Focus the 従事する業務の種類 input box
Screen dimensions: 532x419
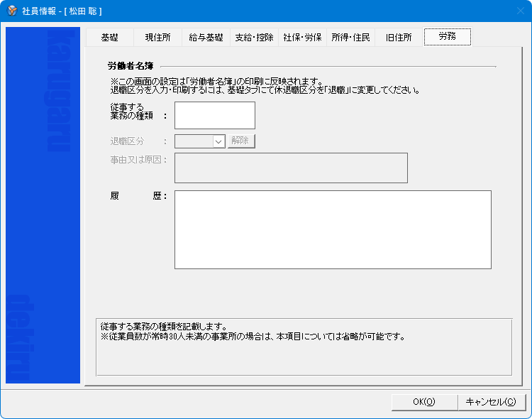214,115
